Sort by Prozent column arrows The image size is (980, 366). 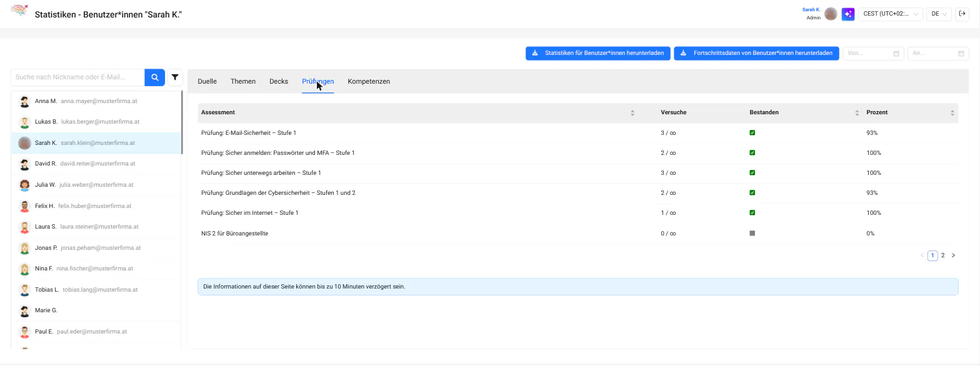[952, 113]
